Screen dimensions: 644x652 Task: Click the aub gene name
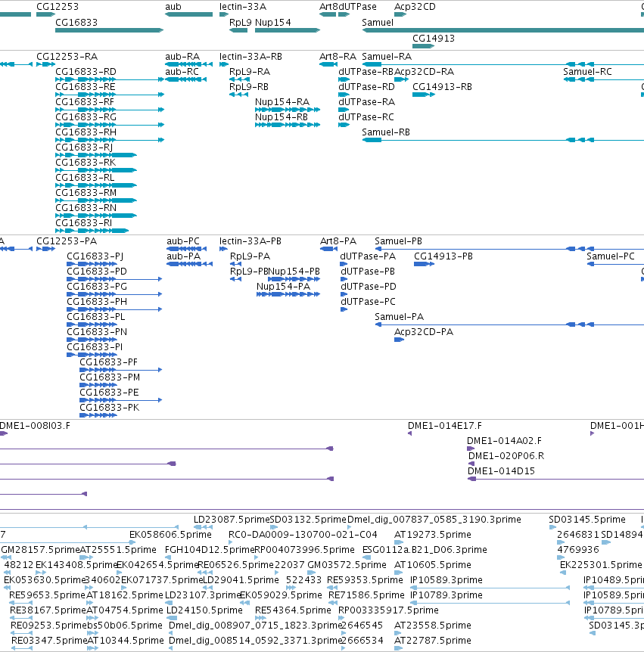click(x=173, y=7)
